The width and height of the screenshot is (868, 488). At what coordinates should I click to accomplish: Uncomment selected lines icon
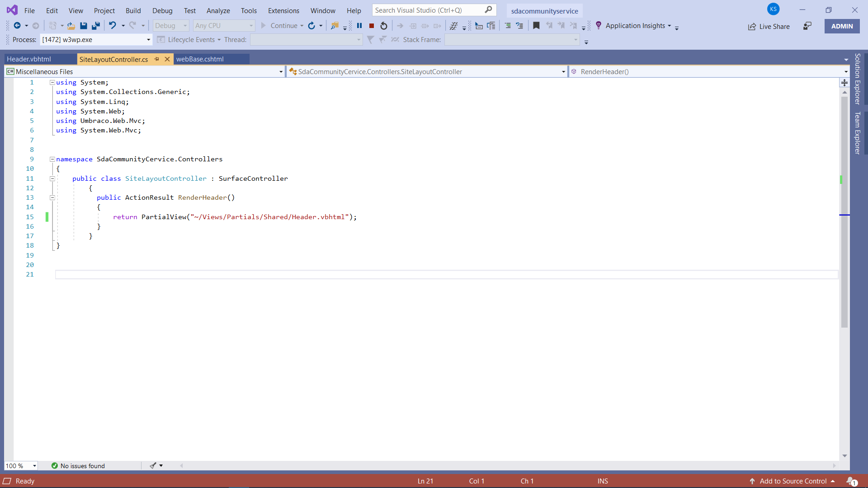point(519,26)
